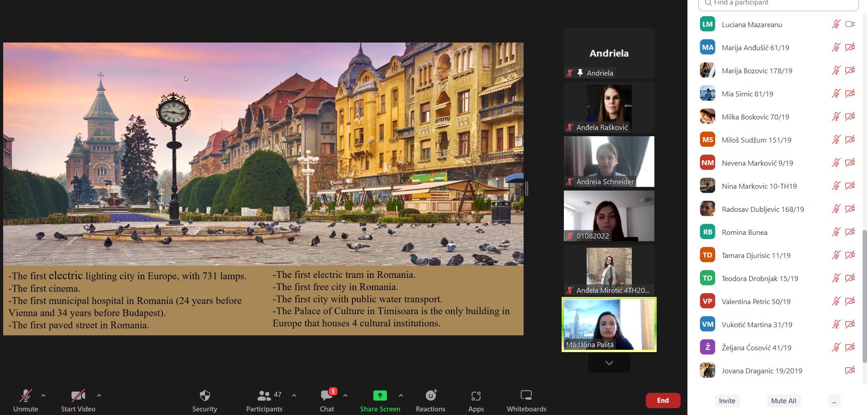The height and width of the screenshot is (415, 868).
Task: Expand audio options arrow next to Unmute
Action: (43, 396)
